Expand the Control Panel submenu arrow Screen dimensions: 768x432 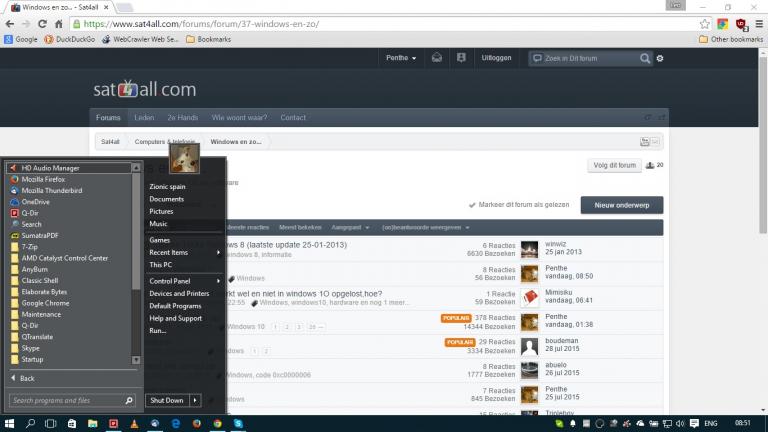218,281
